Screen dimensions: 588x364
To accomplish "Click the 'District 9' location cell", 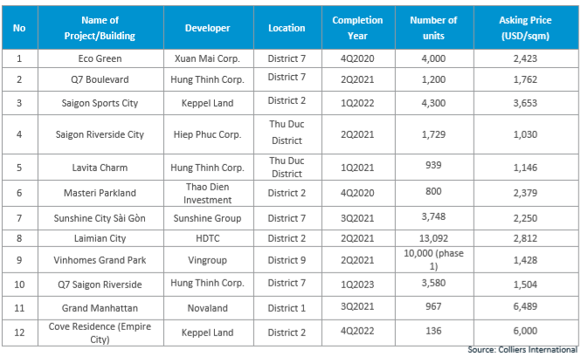I will [x=287, y=260].
